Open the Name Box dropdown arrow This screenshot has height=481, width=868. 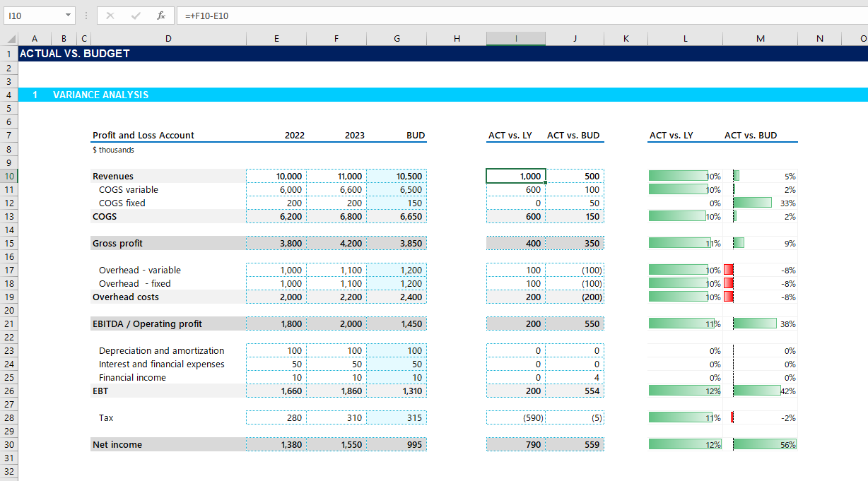[x=68, y=16]
